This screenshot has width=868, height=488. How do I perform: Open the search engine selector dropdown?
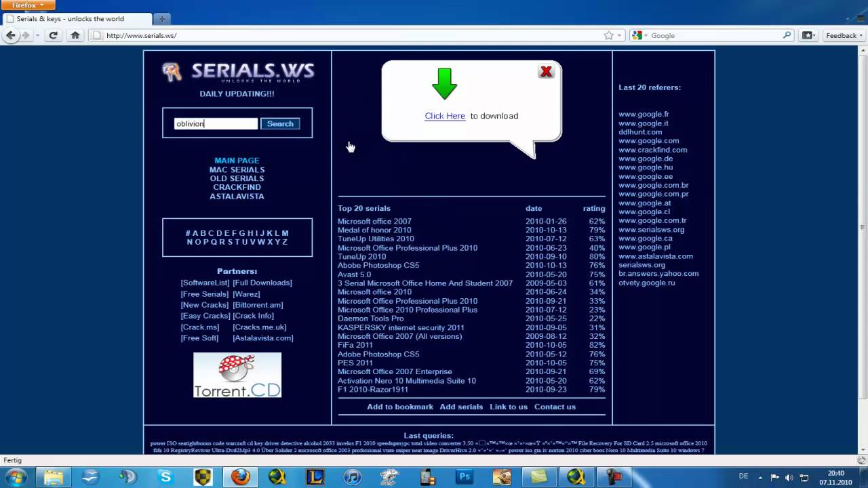point(639,35)
